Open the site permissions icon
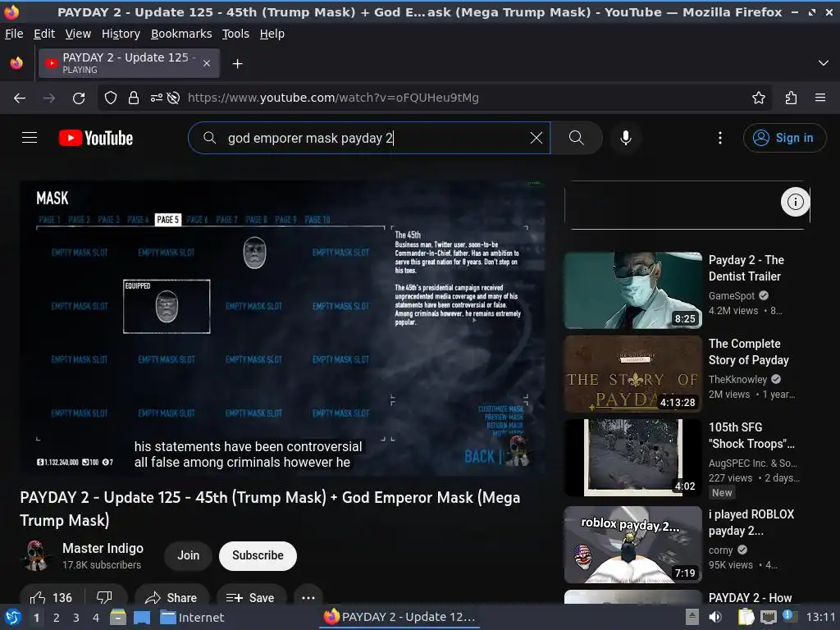 click(156, 98)
